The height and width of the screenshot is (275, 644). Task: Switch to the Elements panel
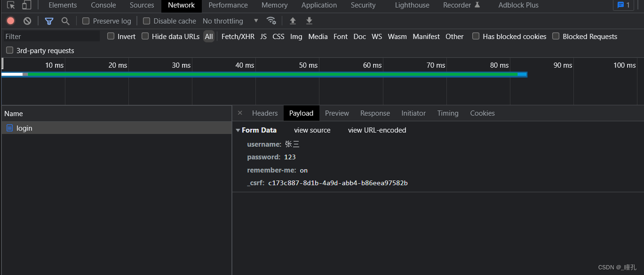[63, 5]
